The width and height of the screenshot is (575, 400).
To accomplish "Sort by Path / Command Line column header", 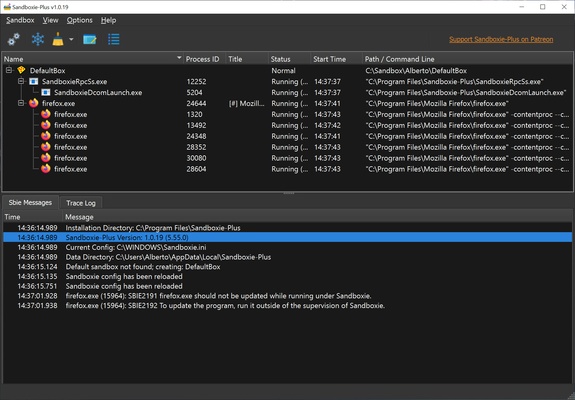I will click(x=467, y=59).
